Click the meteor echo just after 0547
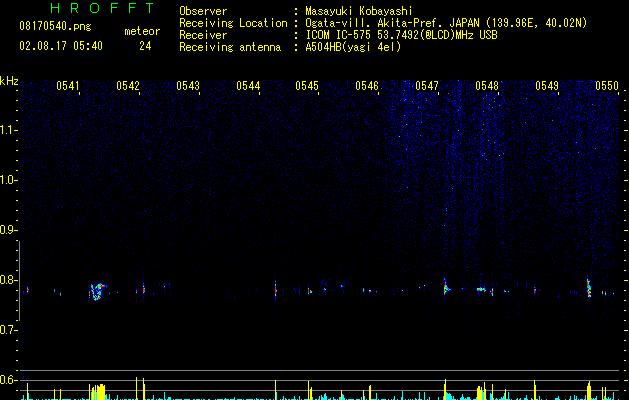The height and width of the screenshot is (400, 629). [446, 286]
